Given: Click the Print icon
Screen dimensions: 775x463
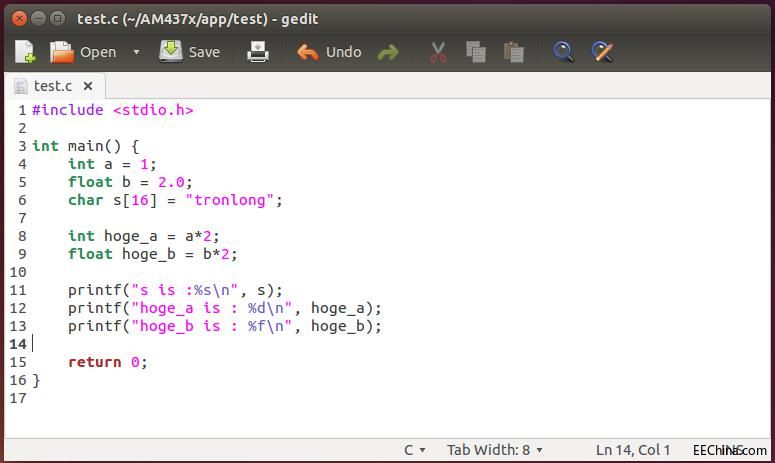Looking at the screenshot, I should pos(258,52).
